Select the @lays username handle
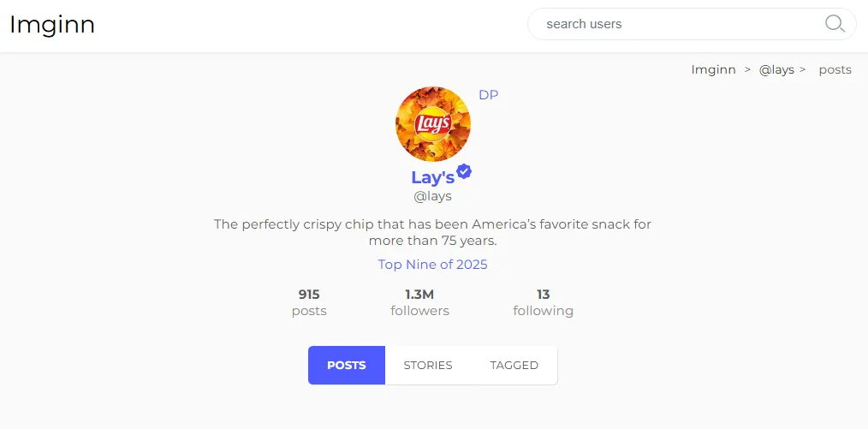This screenshot has width=868, height=429. (x=432, y=196)
